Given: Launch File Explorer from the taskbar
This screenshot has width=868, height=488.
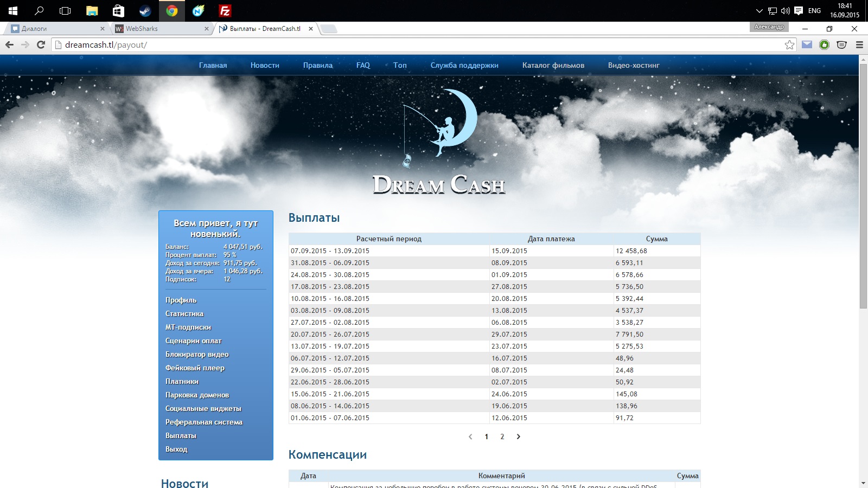Looking at the screenshot, I should click(92, 11).
